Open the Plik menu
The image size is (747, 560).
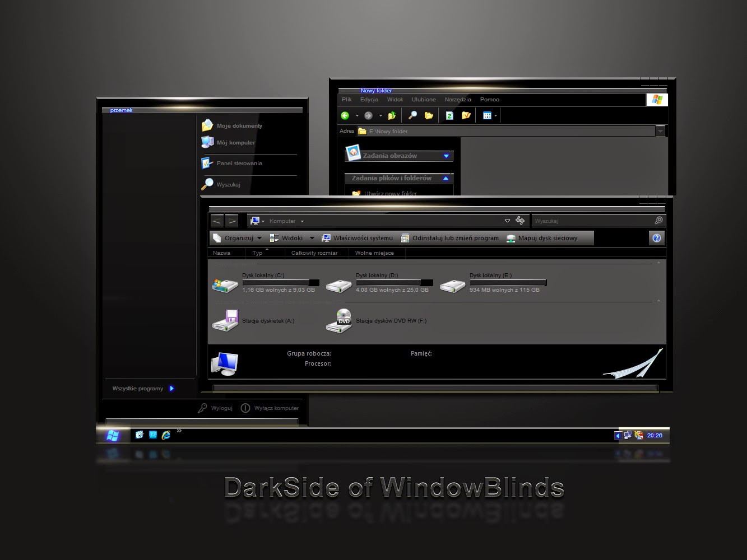coord(347,99)
